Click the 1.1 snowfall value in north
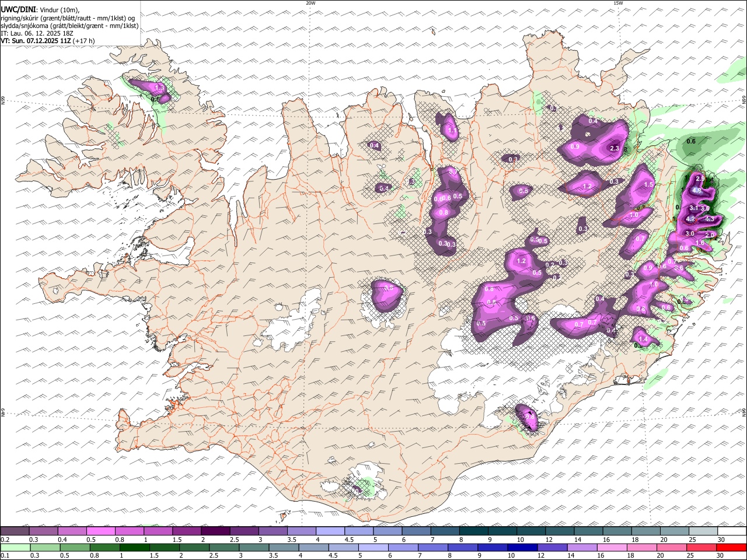The image size is (747, 560). (x=452, y=132)
